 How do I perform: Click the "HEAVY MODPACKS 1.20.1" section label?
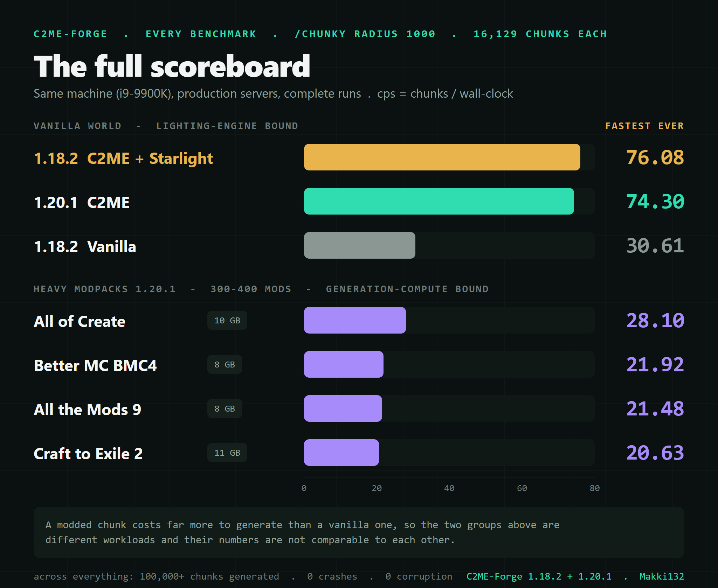pyautogui.click(x=104, y=289)
